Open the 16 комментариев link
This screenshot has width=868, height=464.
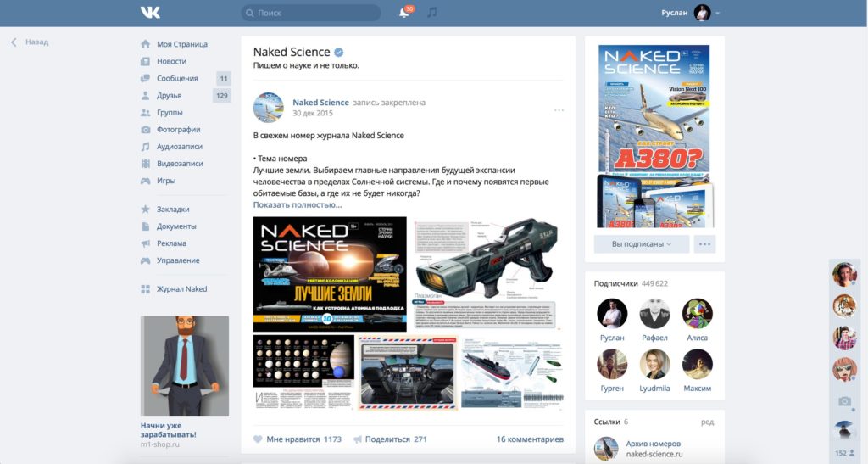[530, 439]
